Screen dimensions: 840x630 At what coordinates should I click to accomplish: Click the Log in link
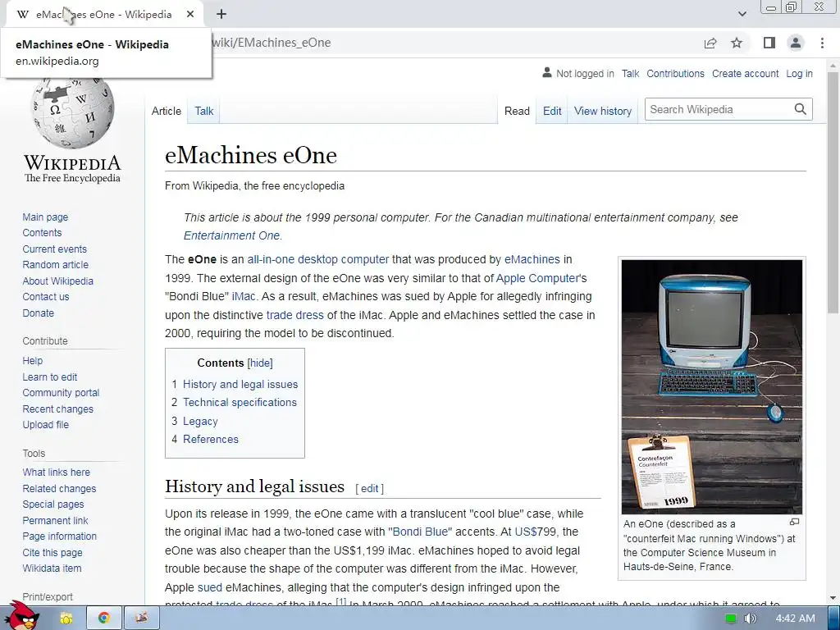[799, 73]
